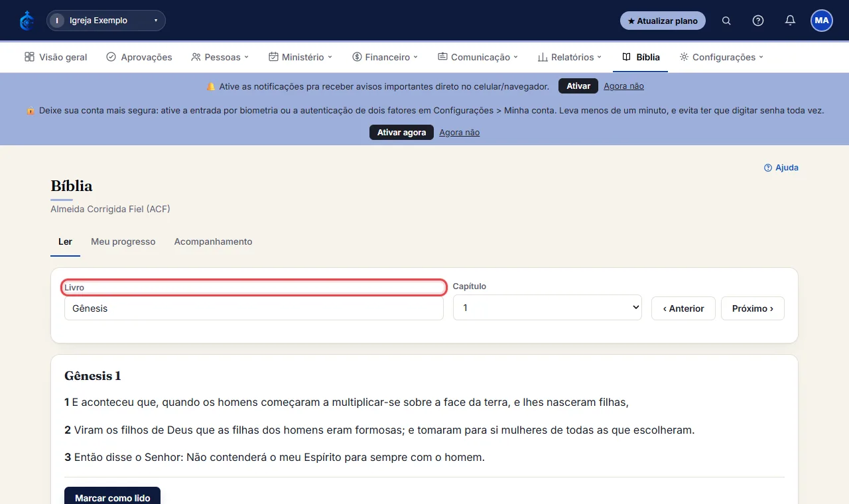
Task: Expand the Configurações menu
Action: point(722,57)
